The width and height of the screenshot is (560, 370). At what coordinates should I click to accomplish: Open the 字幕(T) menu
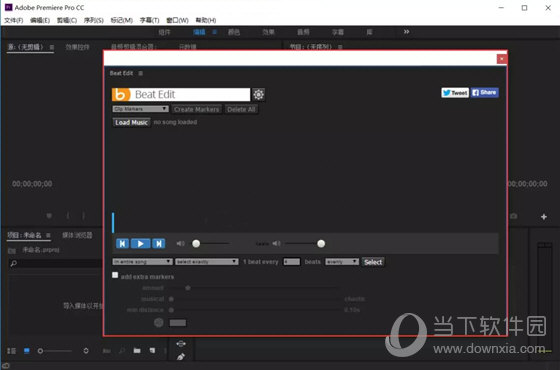(149, 20)
